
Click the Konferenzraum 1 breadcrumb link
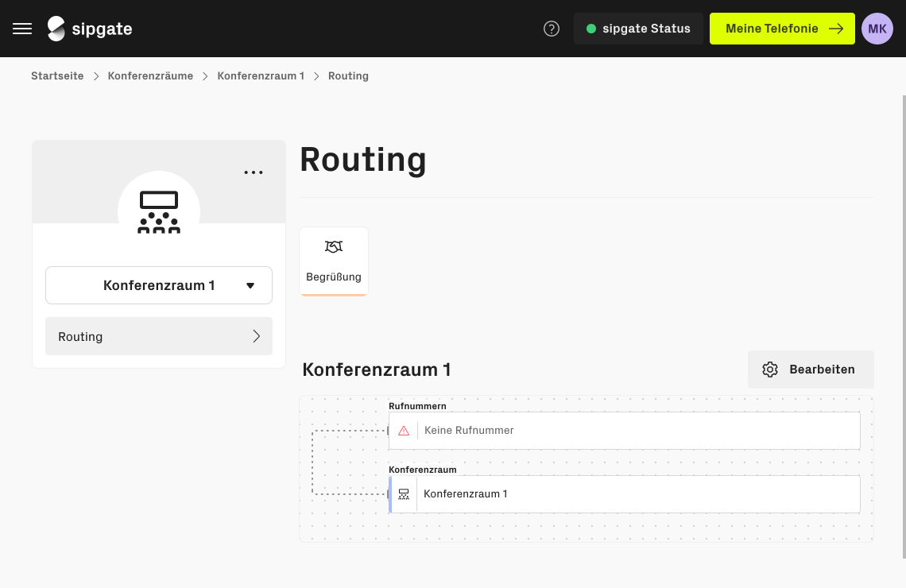261,76
